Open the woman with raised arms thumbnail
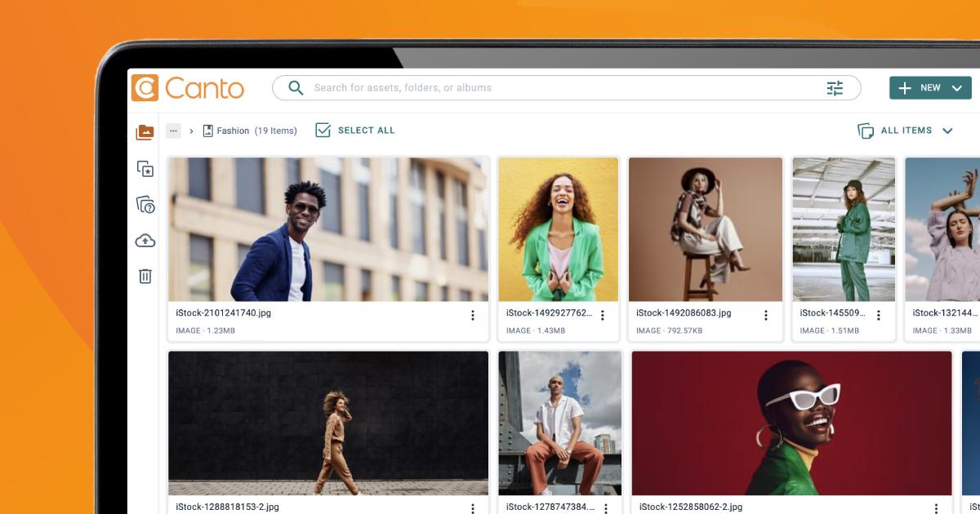This screenshot has width=980, height=514. click(942, 230)
